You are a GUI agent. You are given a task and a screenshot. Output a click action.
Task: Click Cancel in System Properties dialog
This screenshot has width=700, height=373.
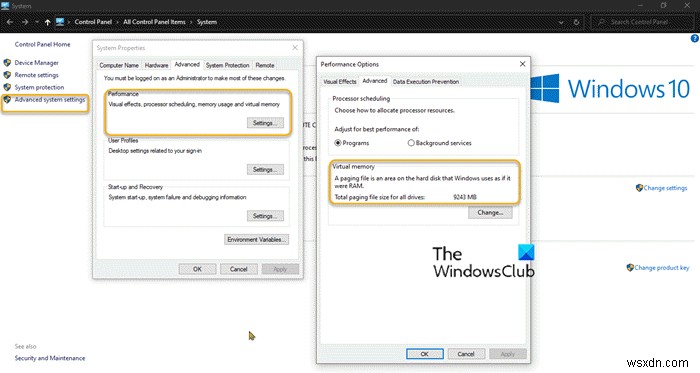tap(238, 269)
